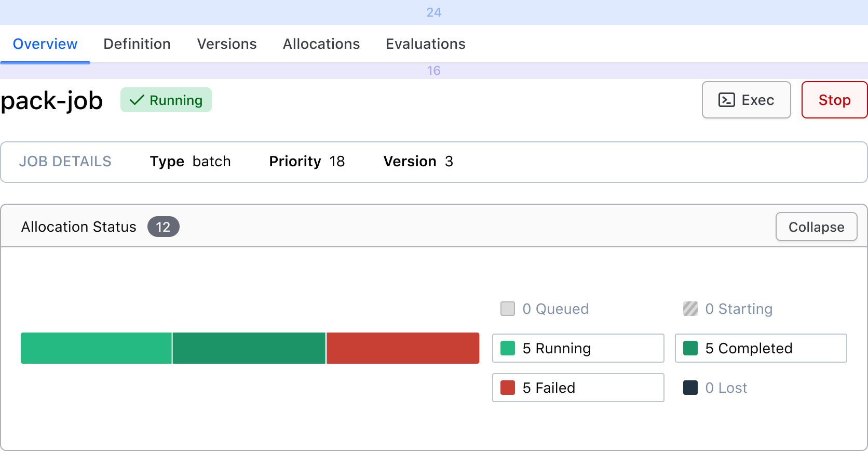Screen dimensions: 868x451
Task: Click the Running status badge
Action: [166, 100]
